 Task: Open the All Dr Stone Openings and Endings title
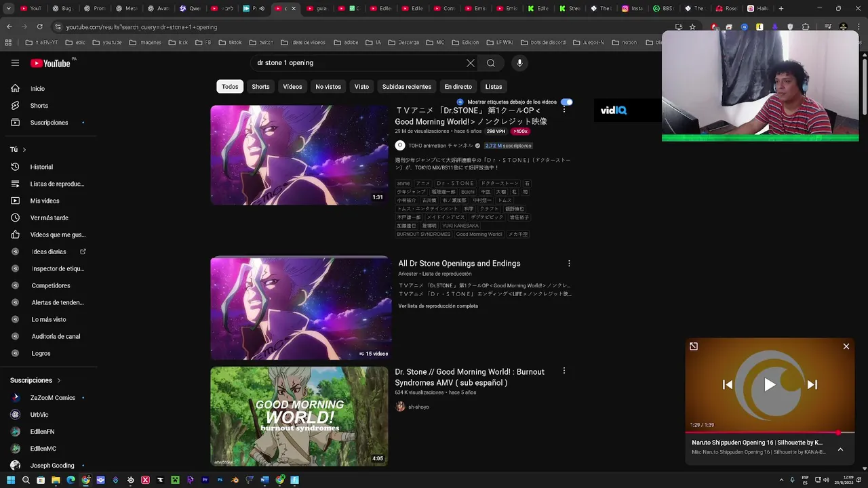click(x=459, y=264)
